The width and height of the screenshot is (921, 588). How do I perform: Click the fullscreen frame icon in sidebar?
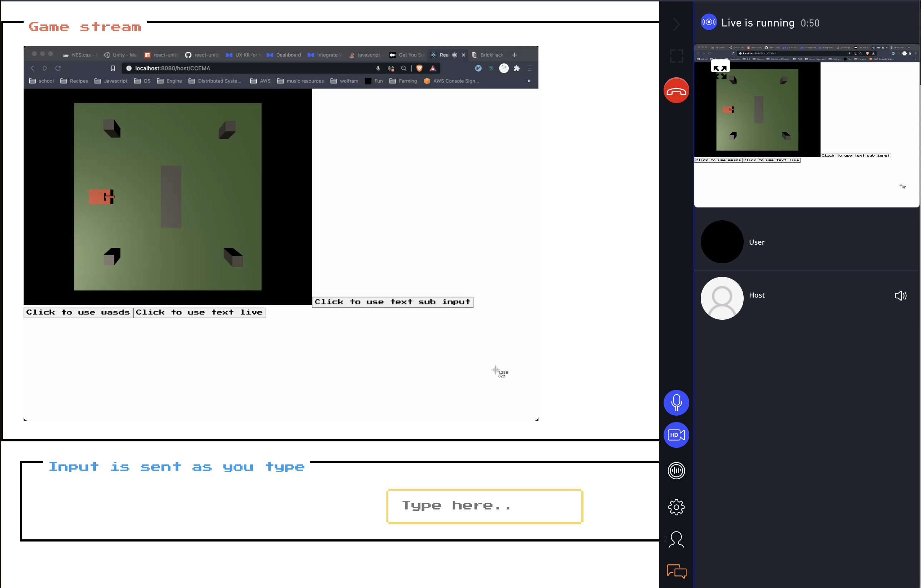click(676, 56)
